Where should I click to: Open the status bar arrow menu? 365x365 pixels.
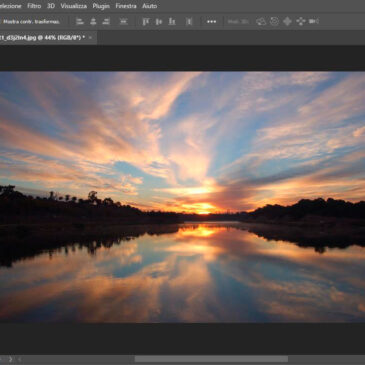click(10, 359)
